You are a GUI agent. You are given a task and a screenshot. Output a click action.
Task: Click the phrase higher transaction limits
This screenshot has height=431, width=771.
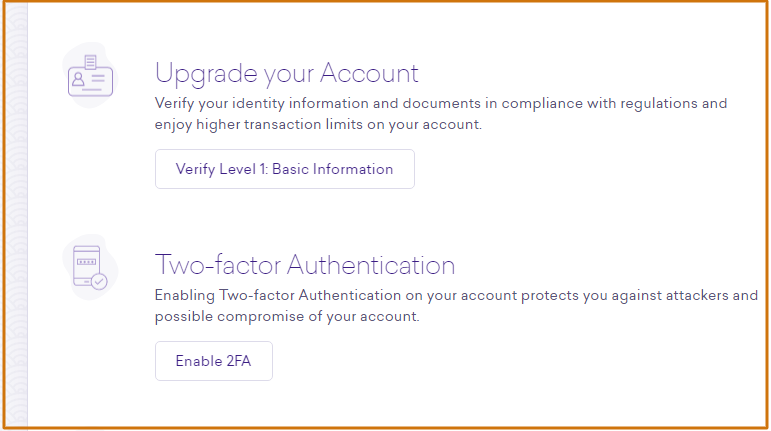[279, 124]
